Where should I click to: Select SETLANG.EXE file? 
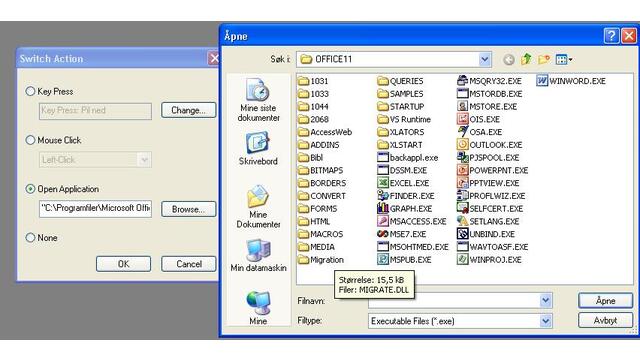(488, 221)
